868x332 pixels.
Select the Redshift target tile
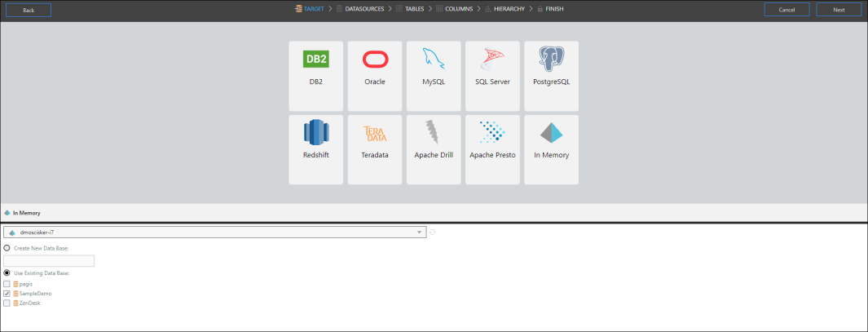click(315, 149)
